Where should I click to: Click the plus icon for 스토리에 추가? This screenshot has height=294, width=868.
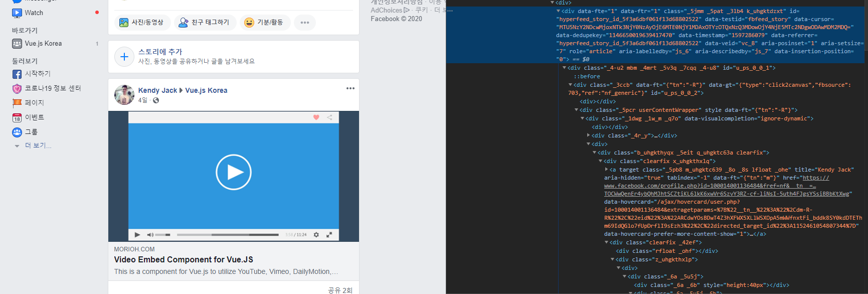point(124,57)
